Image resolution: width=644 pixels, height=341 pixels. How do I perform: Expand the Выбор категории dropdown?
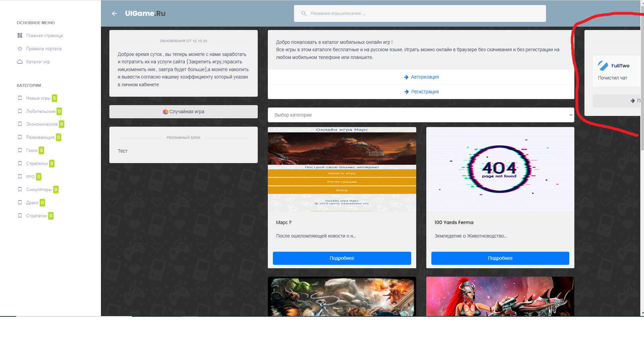(x=421, y=115)
